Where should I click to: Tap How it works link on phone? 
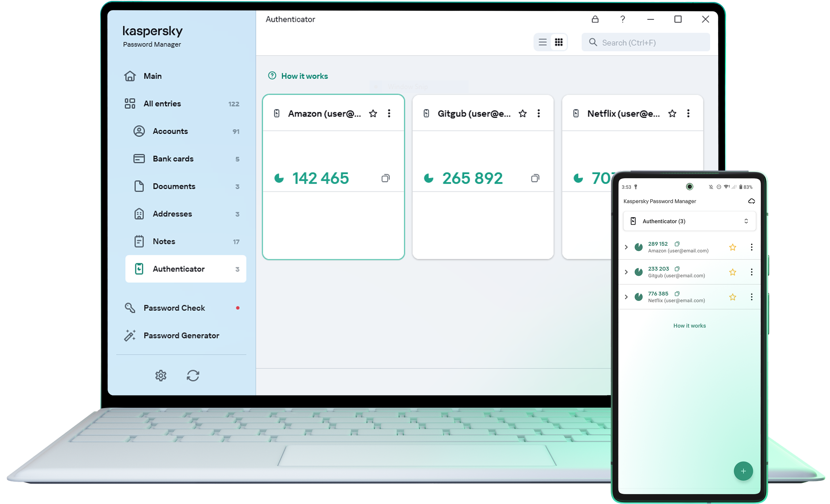[689, 326]
